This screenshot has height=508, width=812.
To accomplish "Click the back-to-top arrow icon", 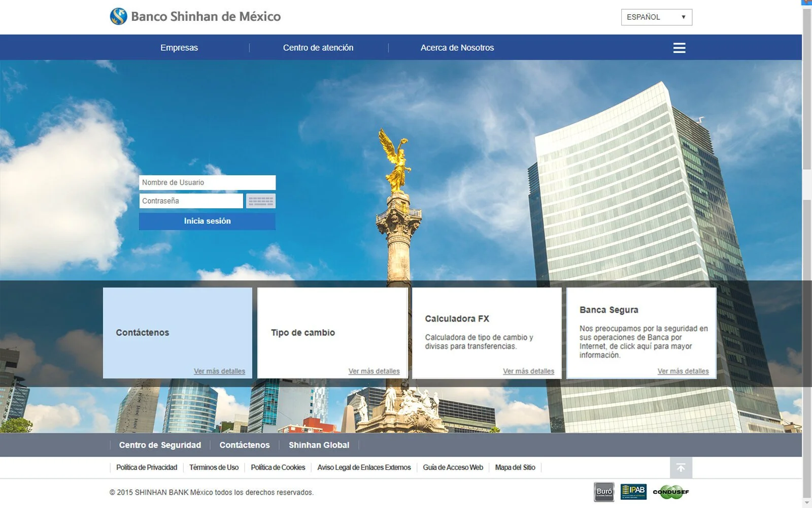I will pos(681,467).
